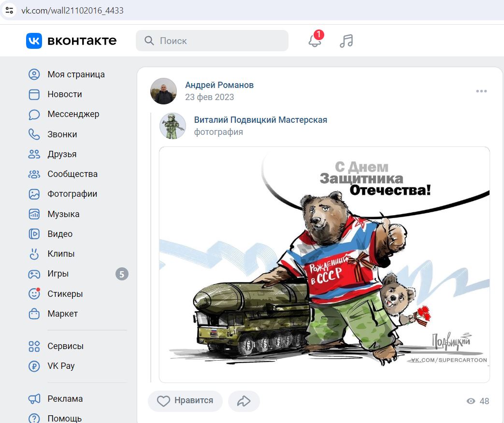The width and height of the screenshot is (504, 423).
Task: Open the bear cartoon image
Action: tap(324, 264)
